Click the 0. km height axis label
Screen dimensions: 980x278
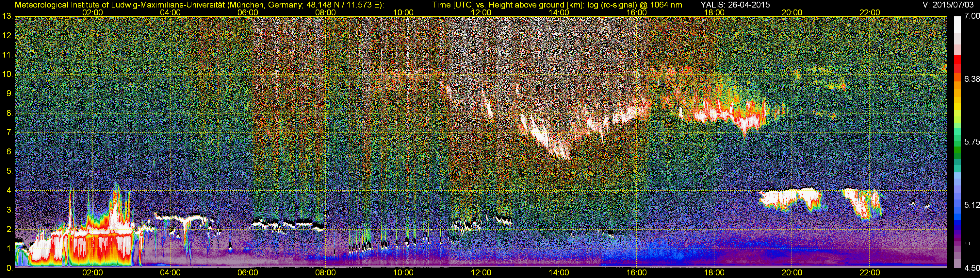[9, 268]
